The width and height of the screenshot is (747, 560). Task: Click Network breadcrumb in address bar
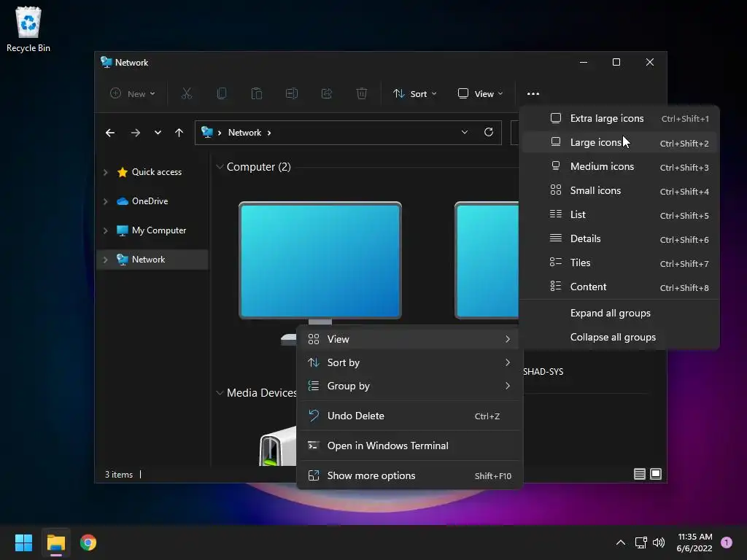(x=244, y=133)
